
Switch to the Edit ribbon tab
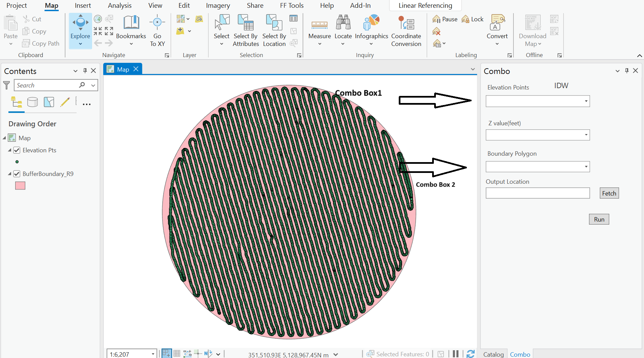click(x=184, y=5)
